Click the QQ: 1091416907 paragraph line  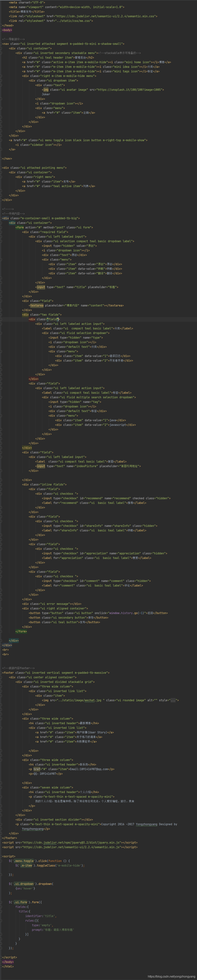(x=46, y=773)
